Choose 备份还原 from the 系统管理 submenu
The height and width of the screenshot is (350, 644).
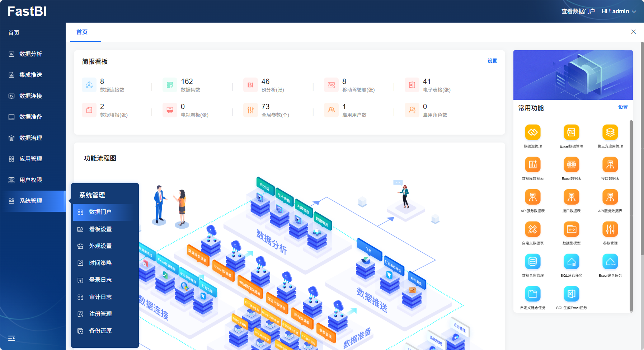click(x=100, y=331)
